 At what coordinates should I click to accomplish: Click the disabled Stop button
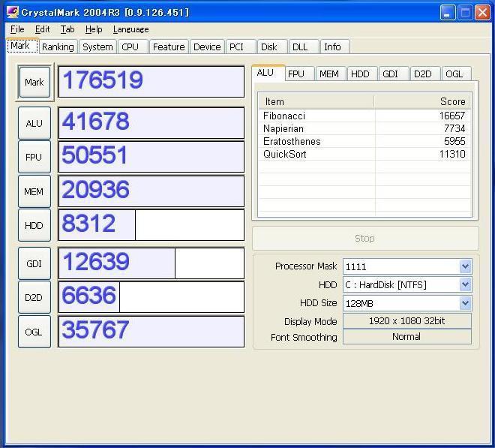pyautogui.click(x=365, y=238)
